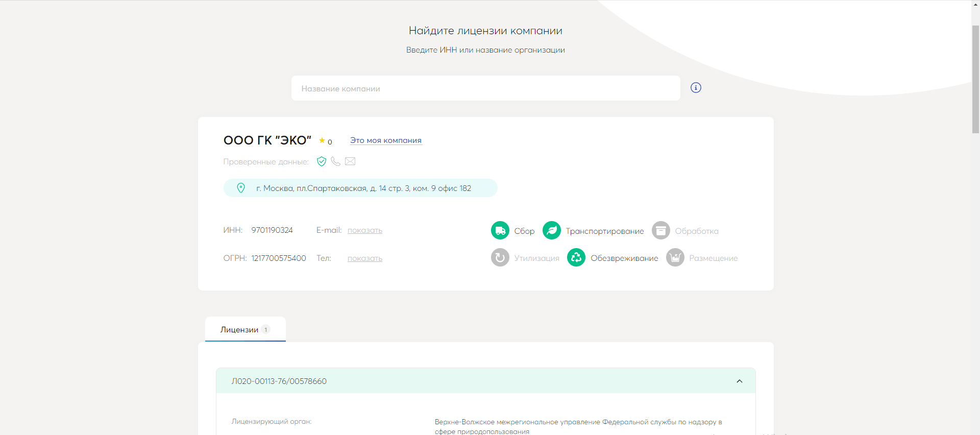The image size is (980, 435).
Task: Click the 'Транспортирование' label
Action: [x=605, y=231]
